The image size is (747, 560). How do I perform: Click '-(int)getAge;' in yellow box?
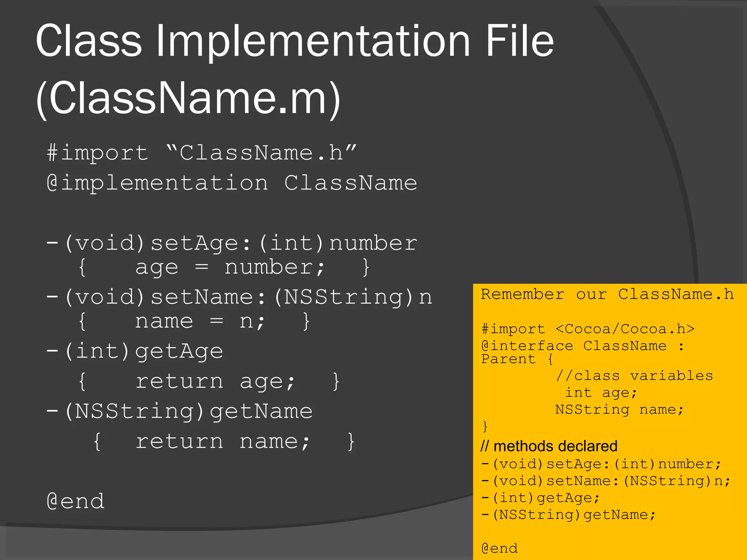[541, 498]
